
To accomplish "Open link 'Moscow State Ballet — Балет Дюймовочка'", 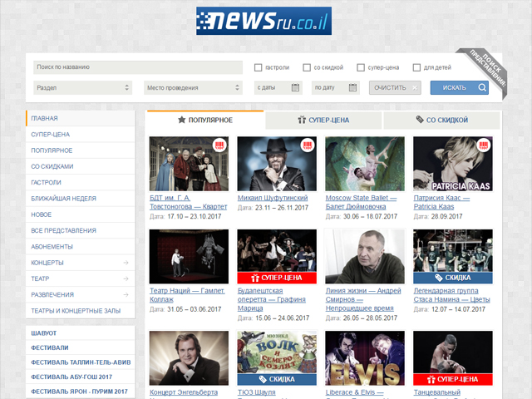I will click(x=361, y=202).
